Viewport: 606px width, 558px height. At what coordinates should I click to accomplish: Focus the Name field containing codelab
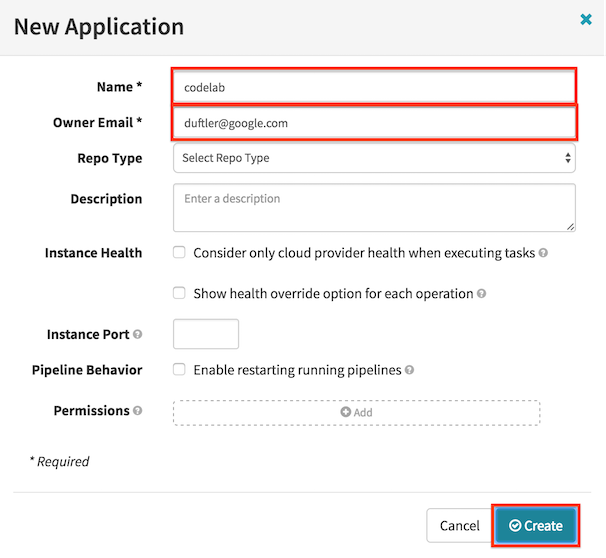tap(374, 87)
